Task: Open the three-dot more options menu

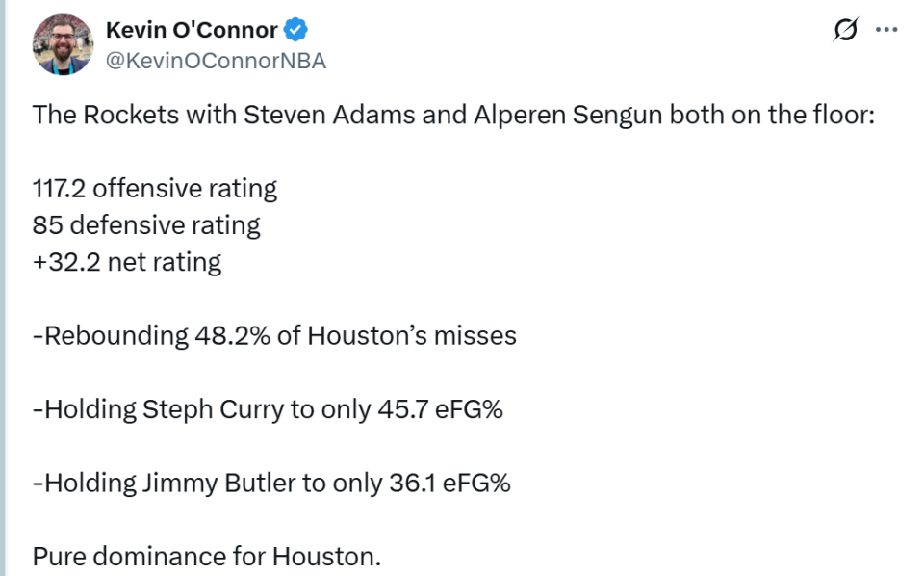Action: [x=886, y=30]
